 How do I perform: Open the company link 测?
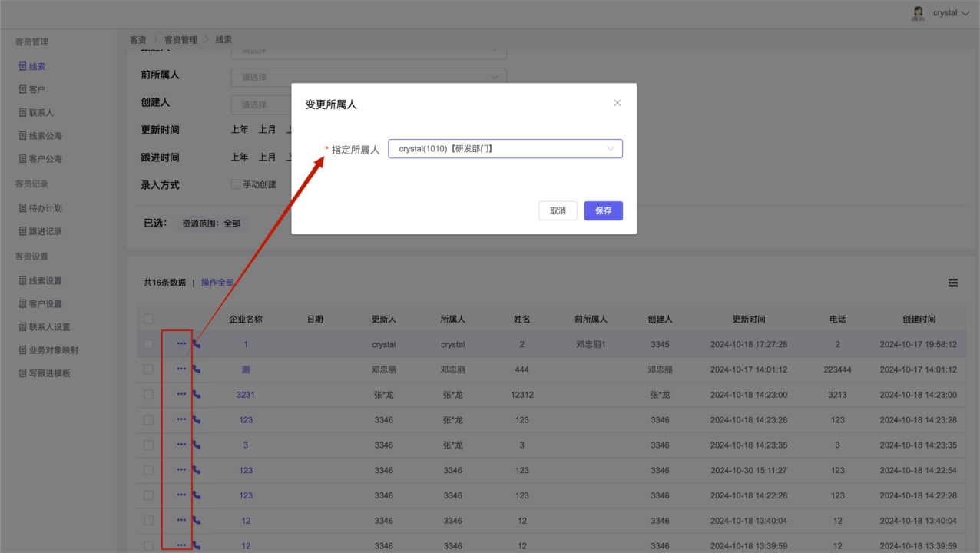[246, 369]
